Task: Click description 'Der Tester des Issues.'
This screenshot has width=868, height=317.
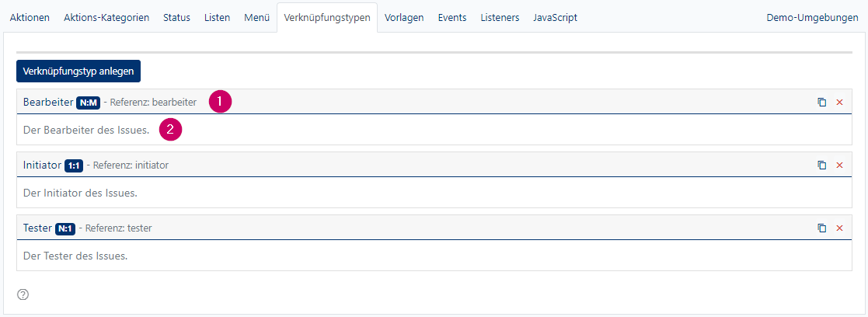Action: tap(76, 256)
